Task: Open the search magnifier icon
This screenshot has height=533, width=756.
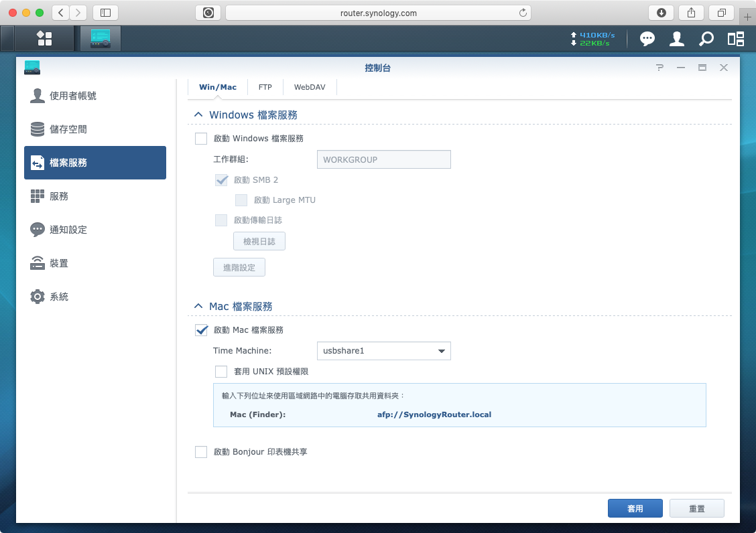Action: (x=706, y=39)
